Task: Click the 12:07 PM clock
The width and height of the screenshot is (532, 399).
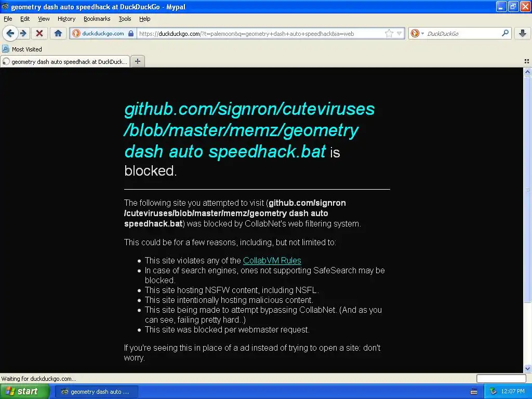Action: [512, 392]
